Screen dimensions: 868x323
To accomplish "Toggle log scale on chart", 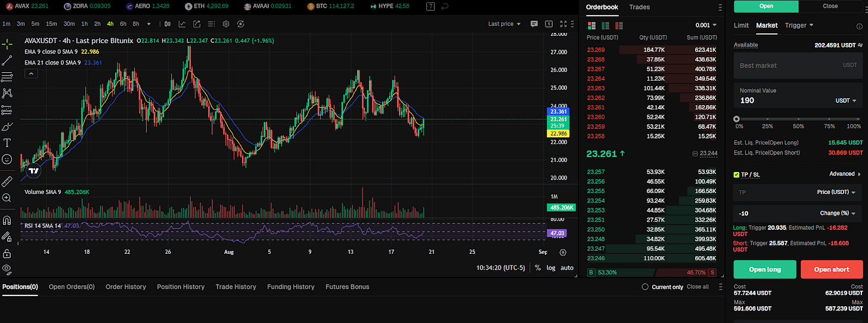I will (551, 267).
